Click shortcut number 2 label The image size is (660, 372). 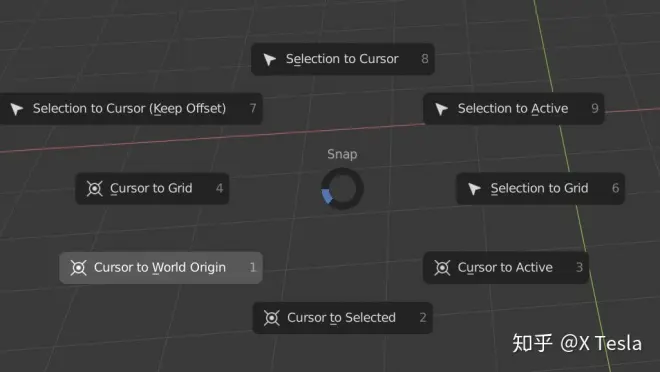[x=423, y=317]
